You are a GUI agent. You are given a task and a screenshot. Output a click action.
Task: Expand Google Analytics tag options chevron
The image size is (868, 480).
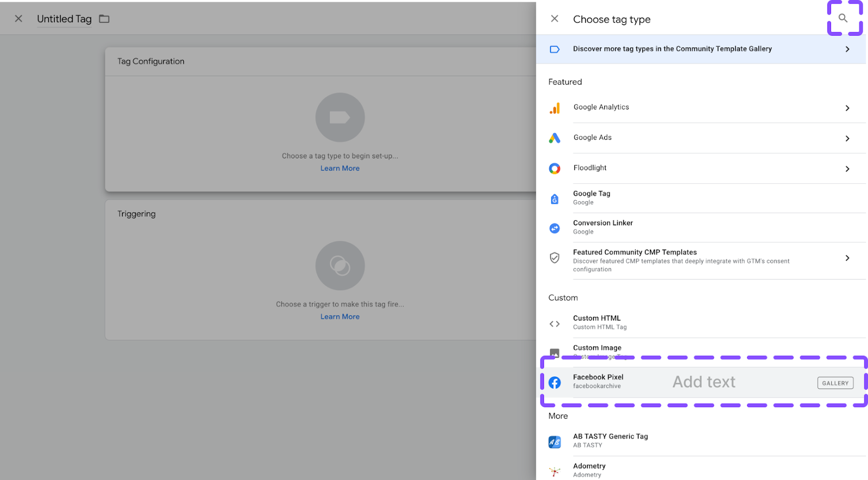(x=847, y=108)
